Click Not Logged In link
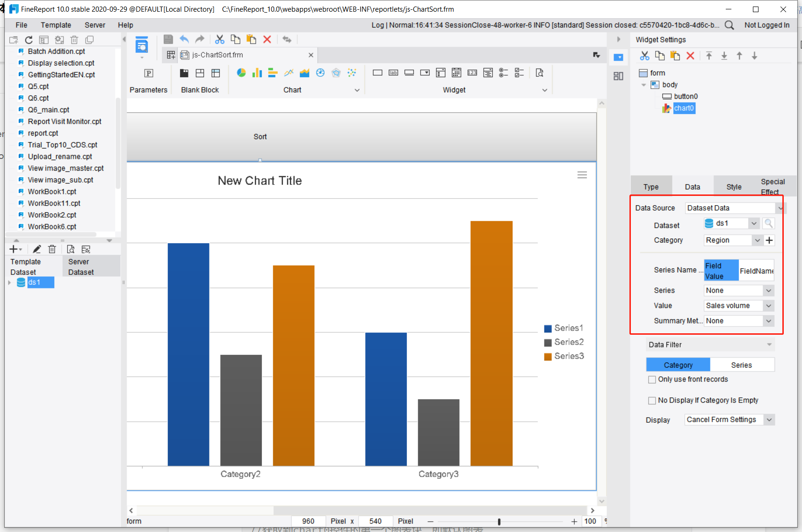 (x=767, y=25)
